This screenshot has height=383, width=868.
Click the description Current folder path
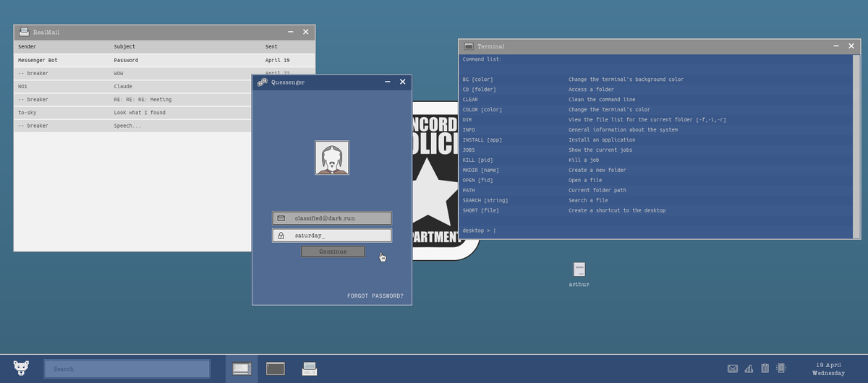pyautogui.click(x=597, y=191)
